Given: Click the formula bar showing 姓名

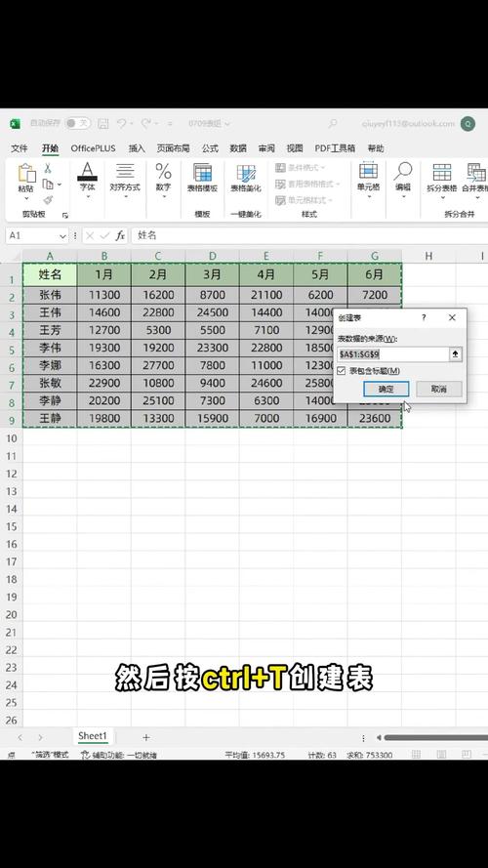Looking at the screenshot, I should pos(309,236).
